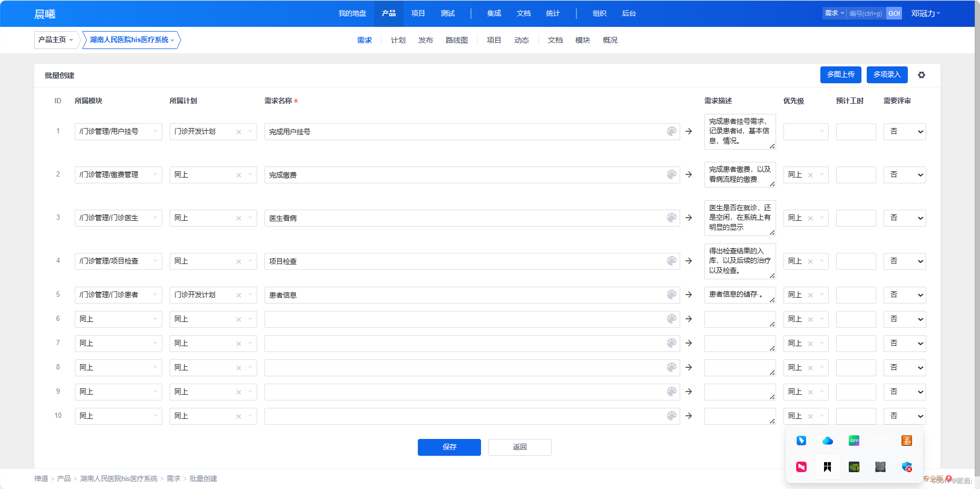Click arrow icon next to 医生看病
980x489 pixels.
pos(689,218)
